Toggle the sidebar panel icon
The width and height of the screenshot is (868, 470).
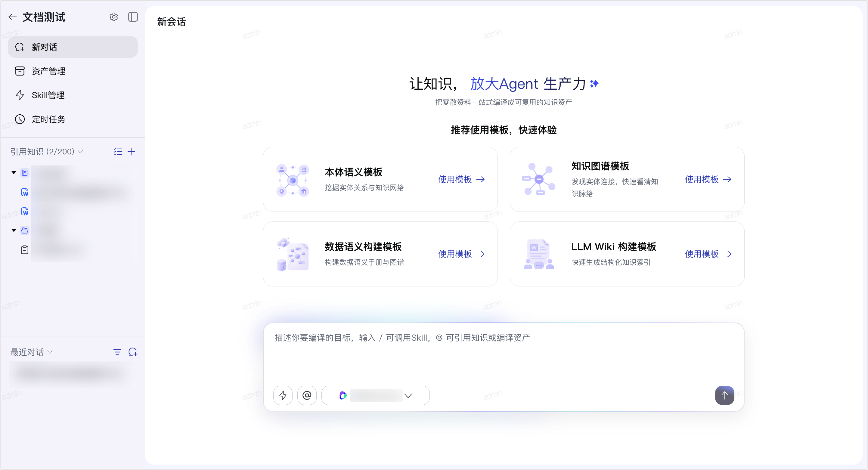133,17
